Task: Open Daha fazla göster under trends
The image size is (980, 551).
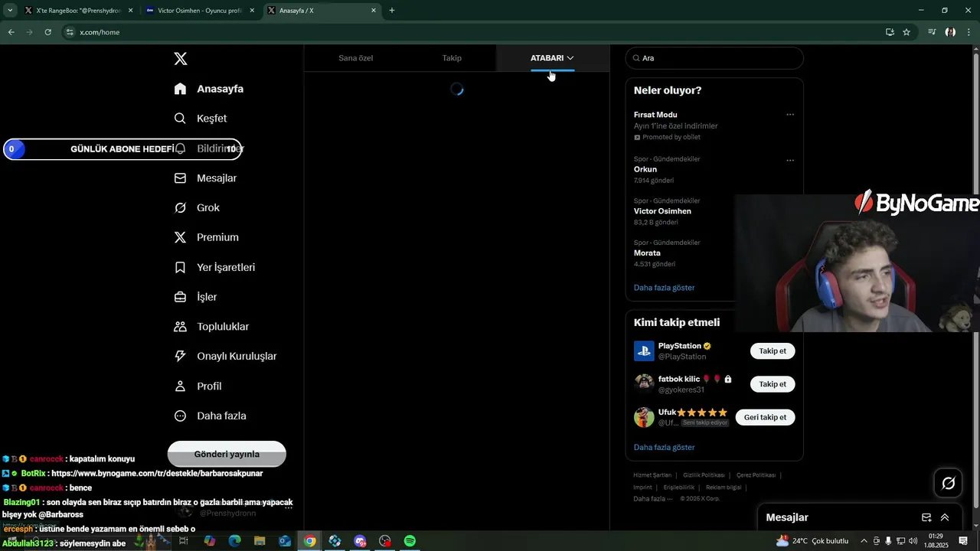Action: [664, 288]
